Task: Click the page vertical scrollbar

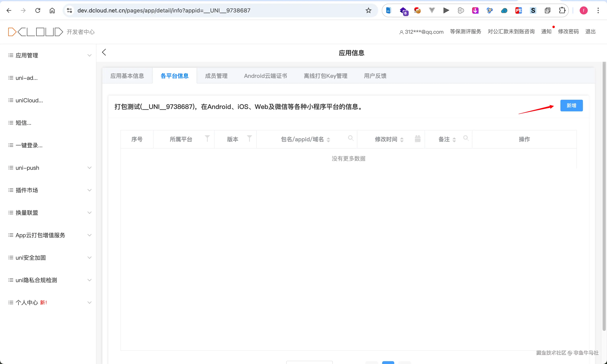Action: (x=604, y=196)
